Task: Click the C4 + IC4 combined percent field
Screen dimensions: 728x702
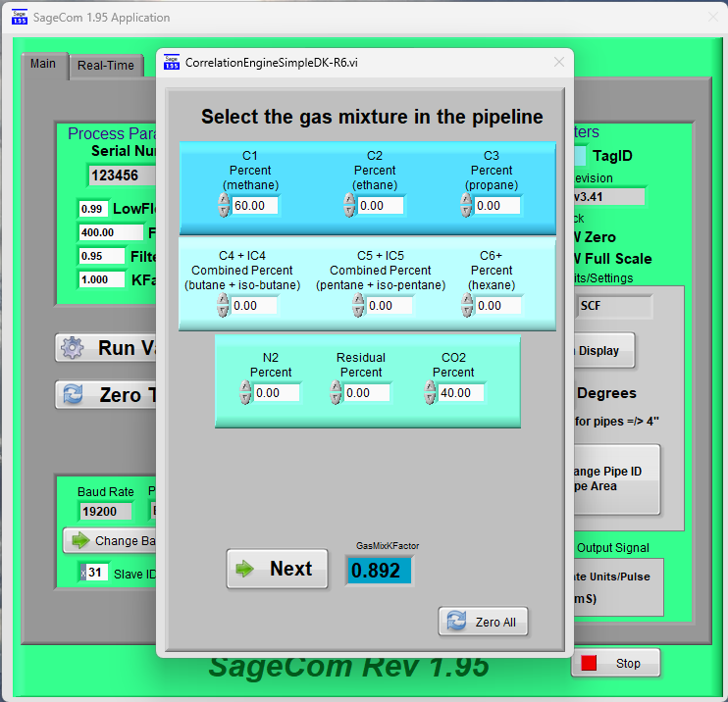Action: (x=254, y=306)
